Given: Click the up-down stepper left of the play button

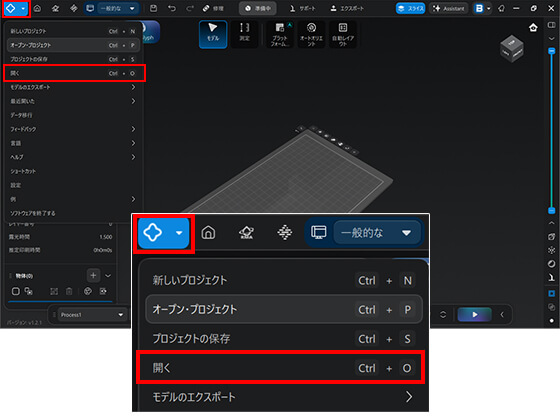Looking at the screenshot, I should tap(443, 315).
